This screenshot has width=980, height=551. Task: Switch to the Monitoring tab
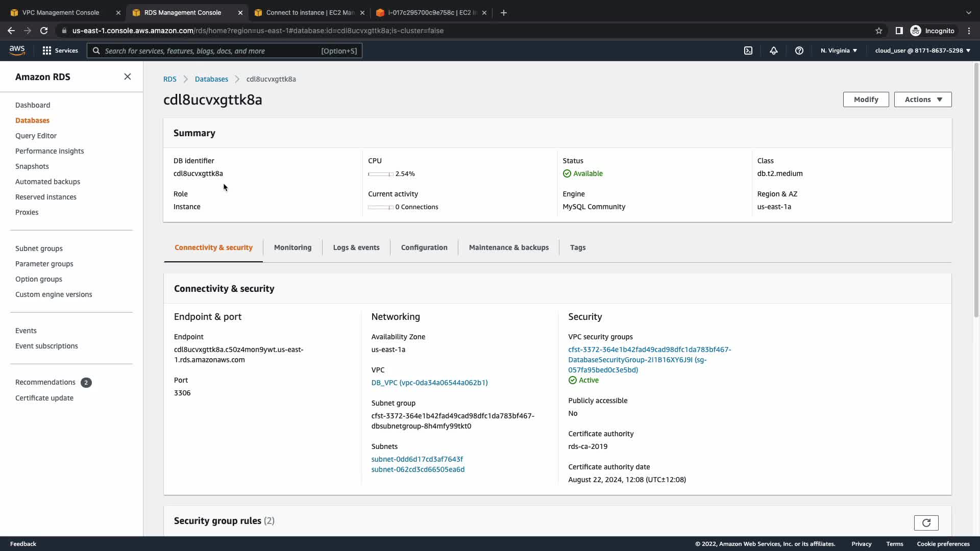click(292, 247)
